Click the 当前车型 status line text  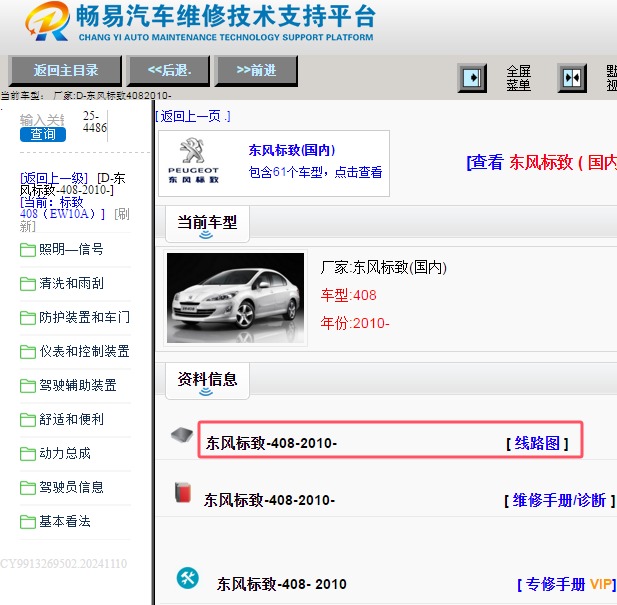[x=86, y=96]
